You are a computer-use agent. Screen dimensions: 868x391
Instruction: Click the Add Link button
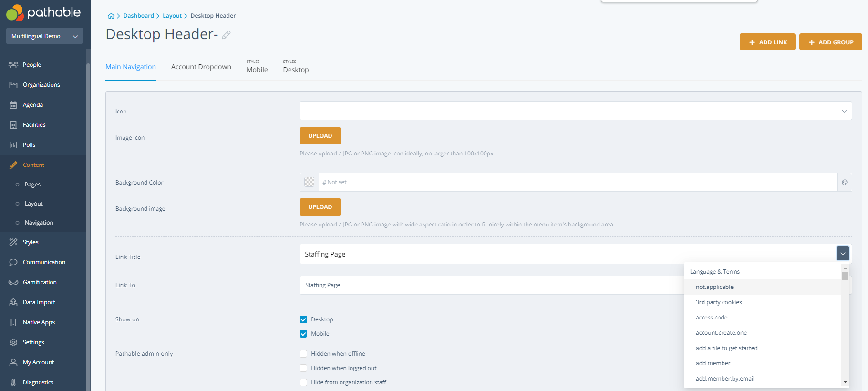[x=767, y=42]
